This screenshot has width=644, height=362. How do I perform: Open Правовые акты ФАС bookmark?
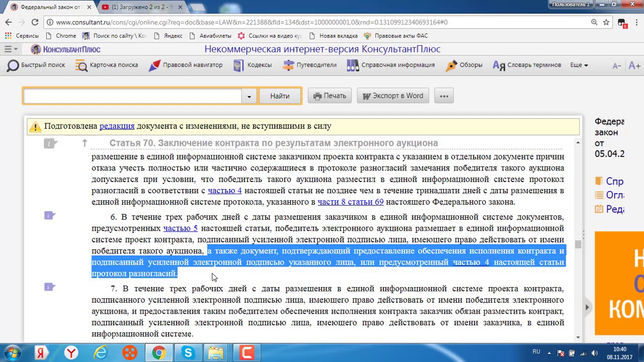tap(396, 36)
